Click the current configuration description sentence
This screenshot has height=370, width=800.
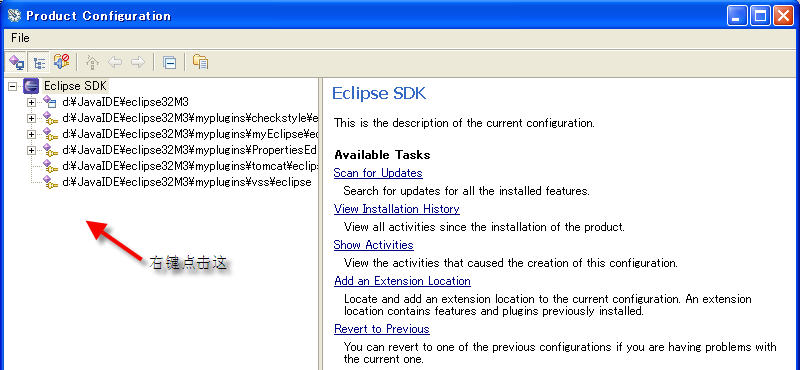[x=464, y=123]
